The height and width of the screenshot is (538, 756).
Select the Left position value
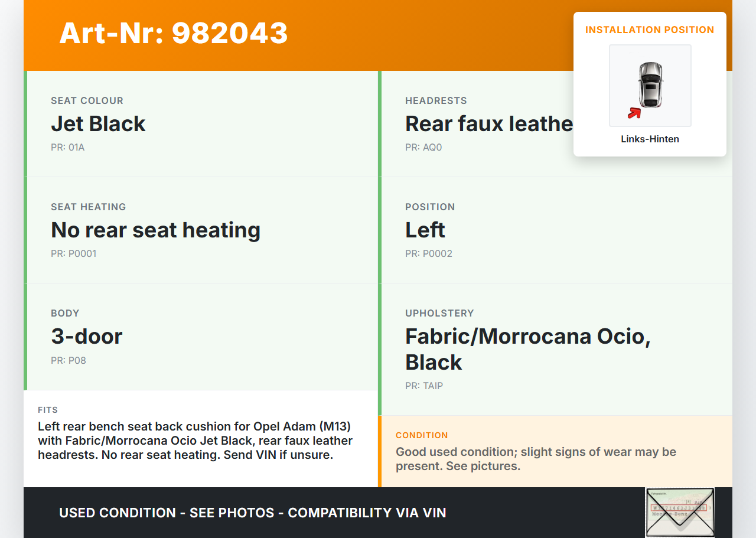point(425,230)
